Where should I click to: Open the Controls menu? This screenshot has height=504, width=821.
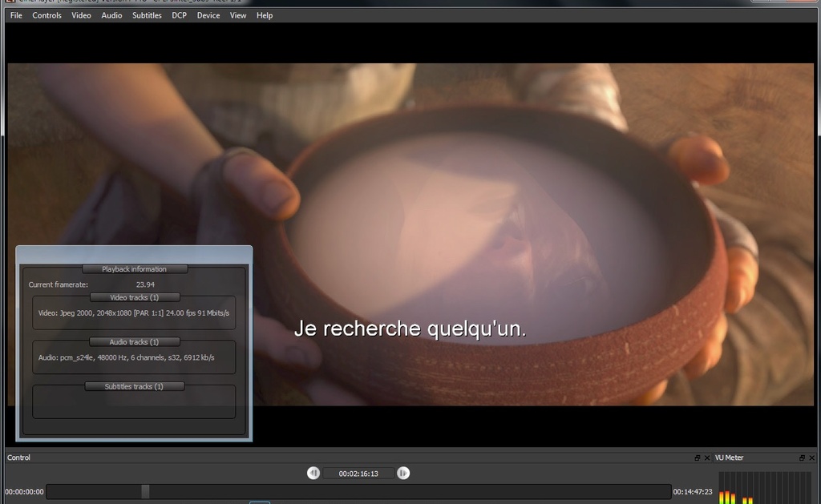coord(47,15)
